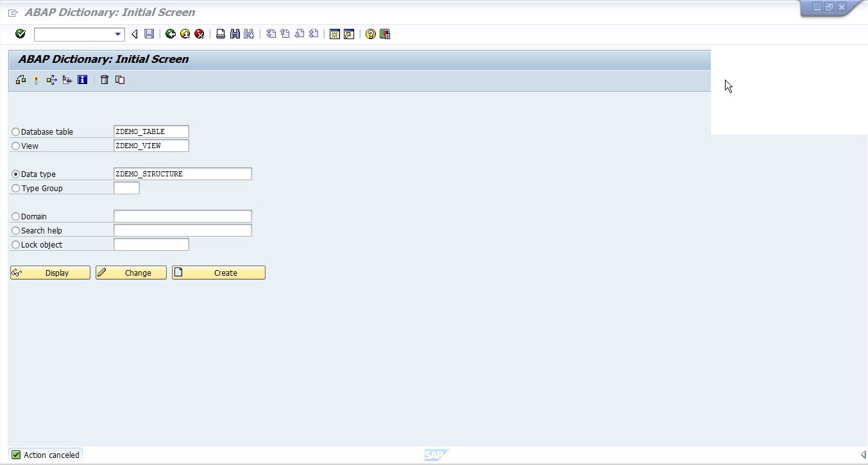Open the Help question mark icon
This screenshot has width=868, height=465.
click(370, 34)
